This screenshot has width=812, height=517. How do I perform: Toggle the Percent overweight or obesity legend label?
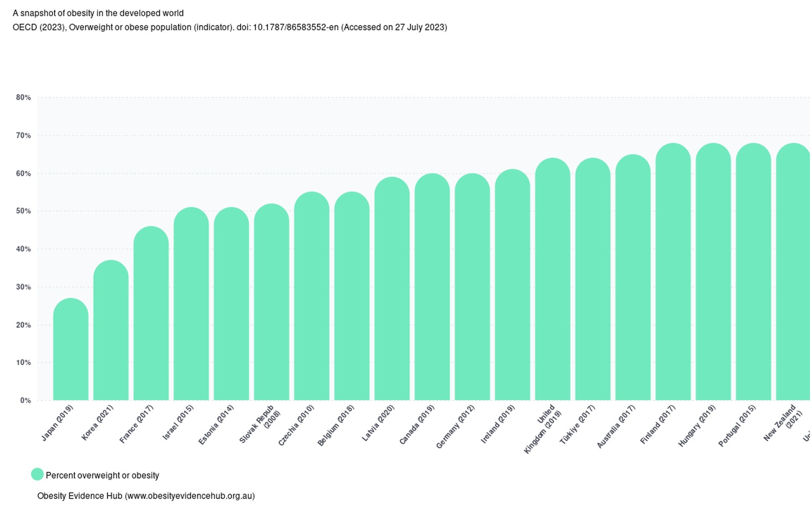click(102, 476)
